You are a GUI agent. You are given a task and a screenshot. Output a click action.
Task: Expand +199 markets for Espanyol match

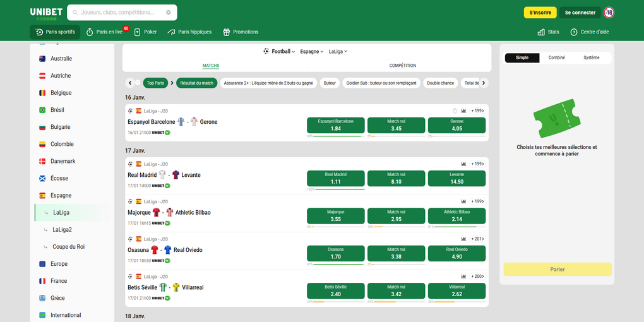tap(477, 110)
